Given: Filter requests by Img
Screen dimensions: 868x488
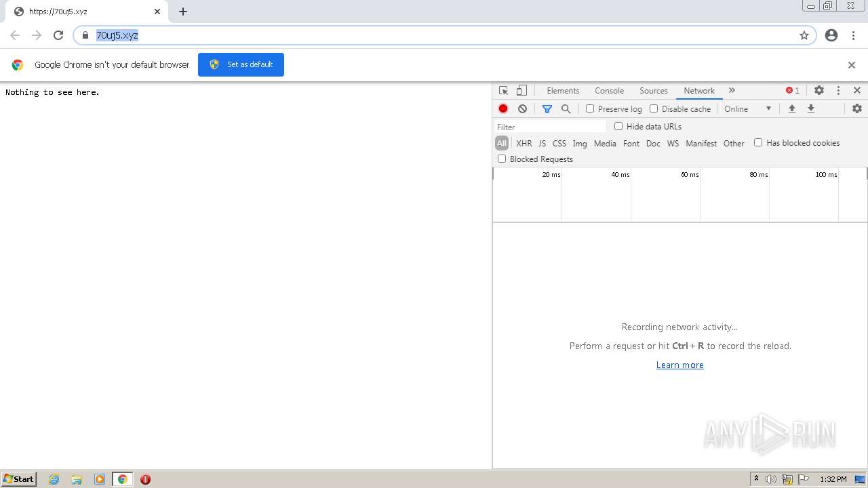Looking at the screenshot, I should 580,143.
